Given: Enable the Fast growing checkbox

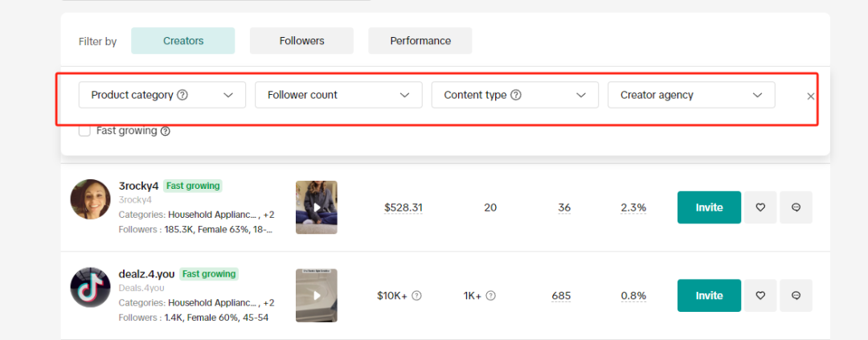Looking at the screenshot, I should [84, 131].
